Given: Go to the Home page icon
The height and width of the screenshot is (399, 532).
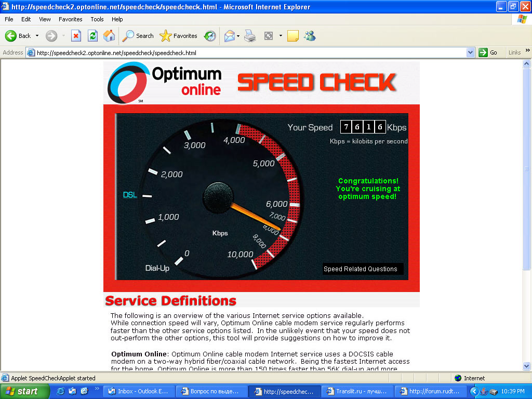Looking at the screenshot, I should [x=109, y=36].
